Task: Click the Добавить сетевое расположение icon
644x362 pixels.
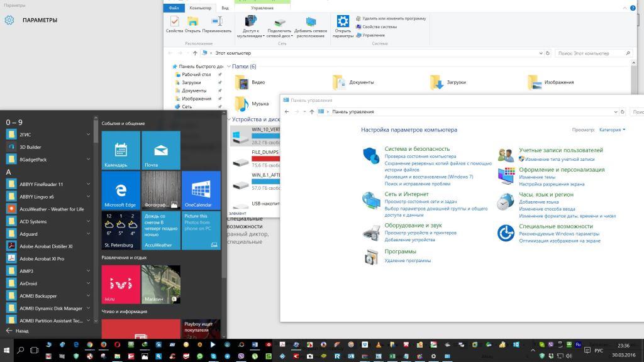Action: pos(311,24)
